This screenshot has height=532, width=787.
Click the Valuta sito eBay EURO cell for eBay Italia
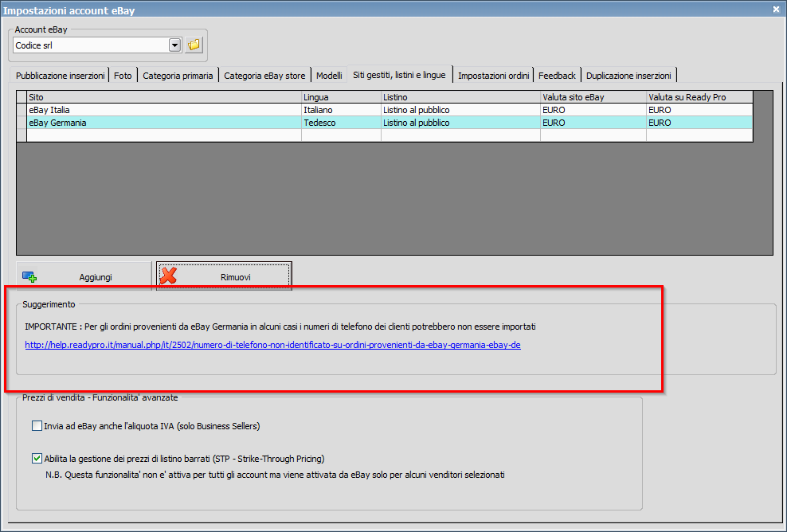tap(593, 110)
